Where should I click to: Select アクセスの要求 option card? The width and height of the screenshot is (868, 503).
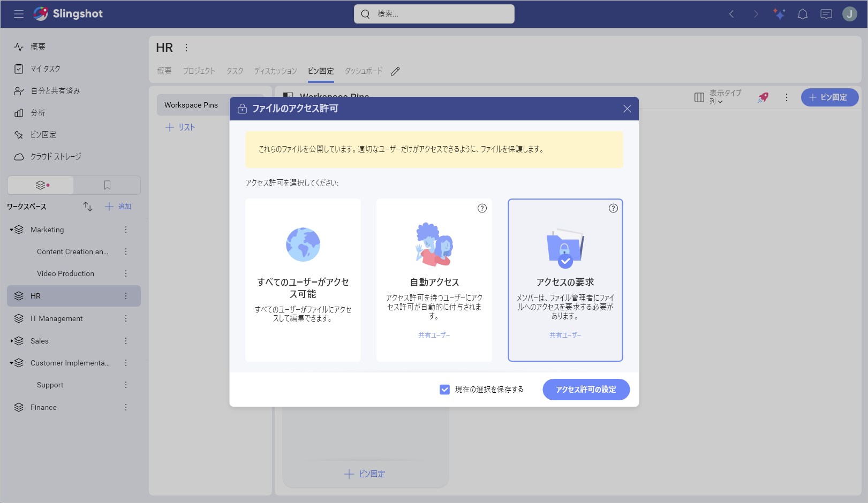(565, 280)
